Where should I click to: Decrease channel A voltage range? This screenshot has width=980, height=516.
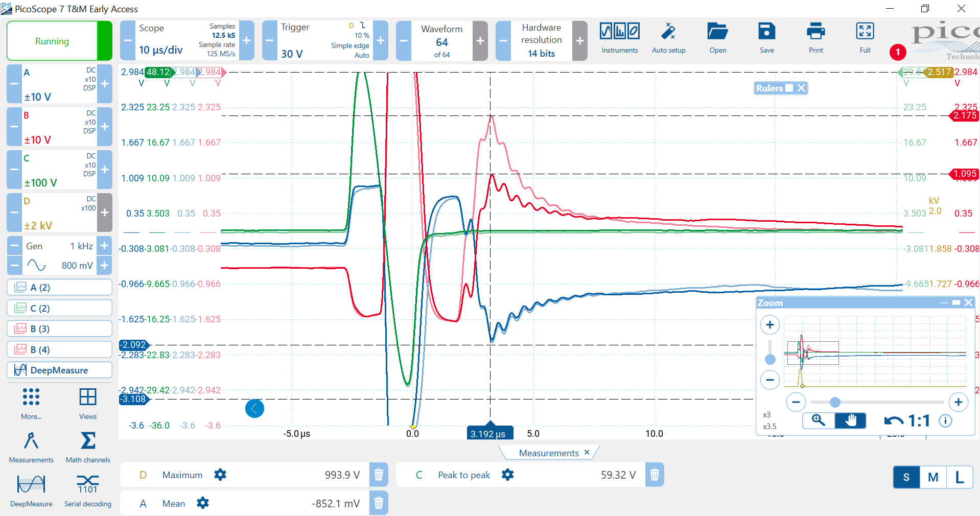click(x=14, y=84)
